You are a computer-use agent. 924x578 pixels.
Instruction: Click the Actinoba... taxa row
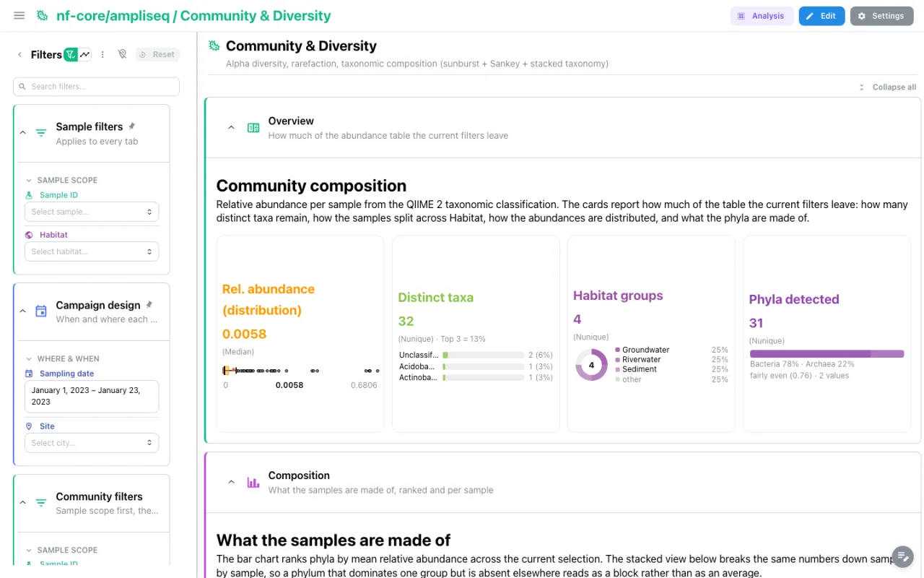click(476, 378)
